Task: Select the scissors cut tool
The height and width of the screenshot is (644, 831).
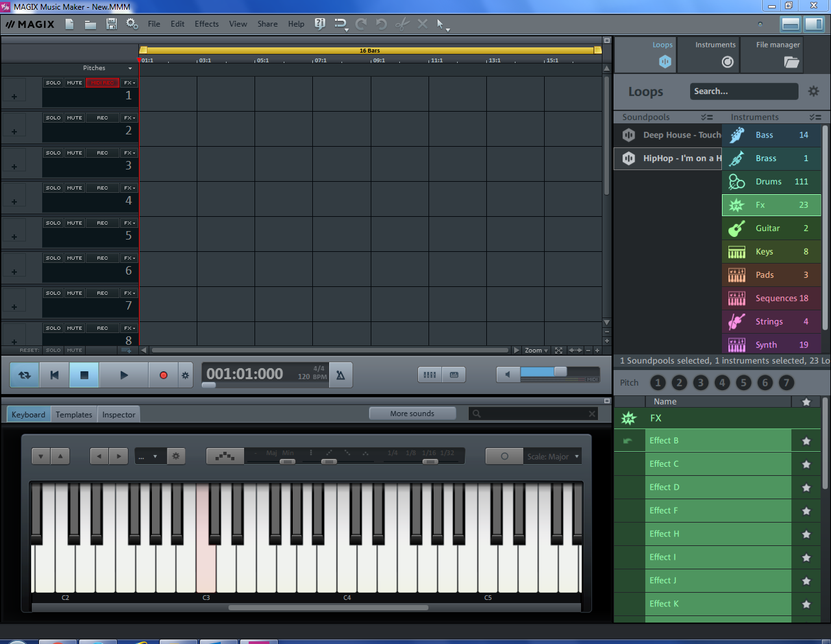Action: click(403, 24)
